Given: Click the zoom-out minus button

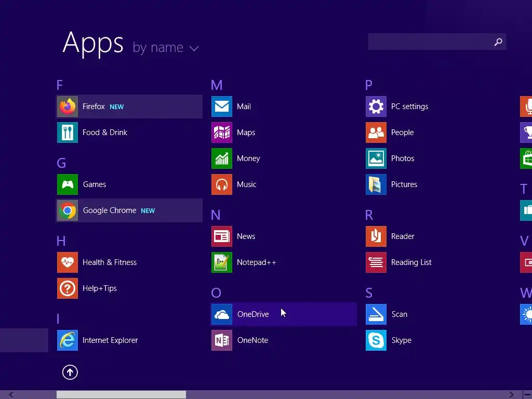Looking at the screenshot, I should [x=527, y=395].
